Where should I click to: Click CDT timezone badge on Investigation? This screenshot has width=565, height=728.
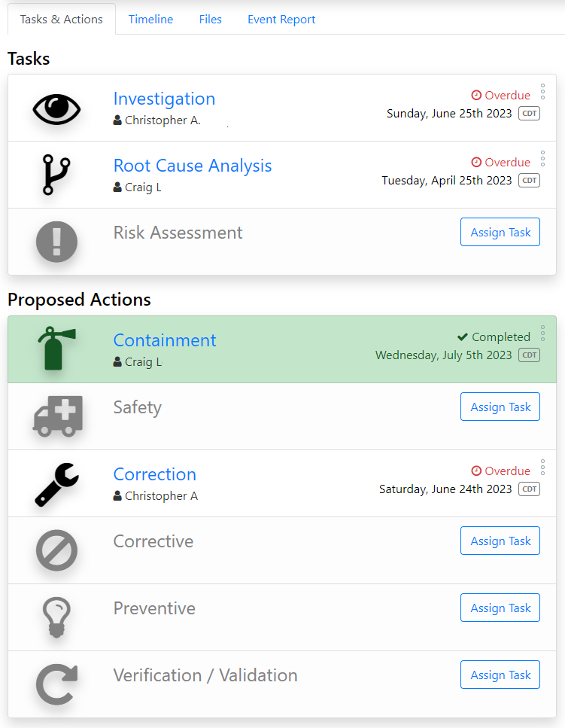(x=530, y=114)
